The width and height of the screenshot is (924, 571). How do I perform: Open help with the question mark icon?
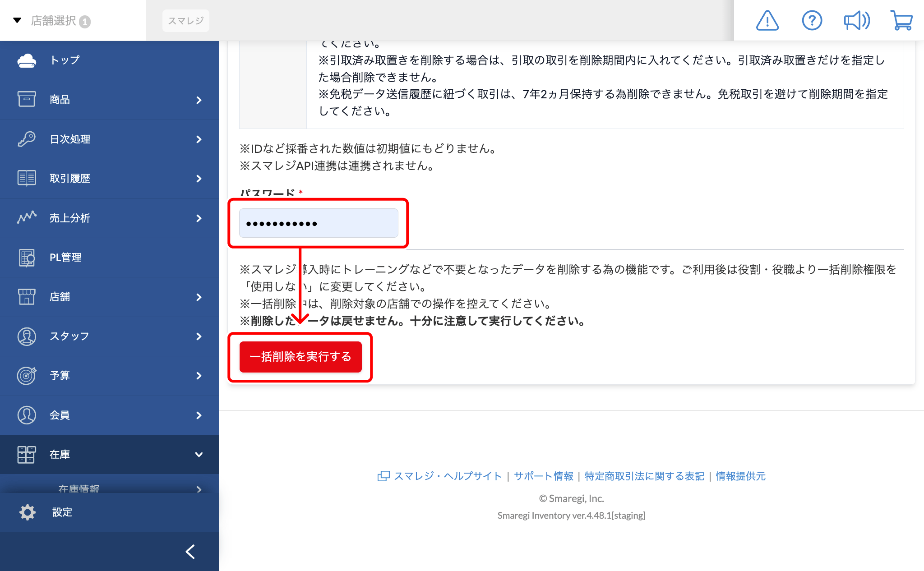[x=812, y=21]
